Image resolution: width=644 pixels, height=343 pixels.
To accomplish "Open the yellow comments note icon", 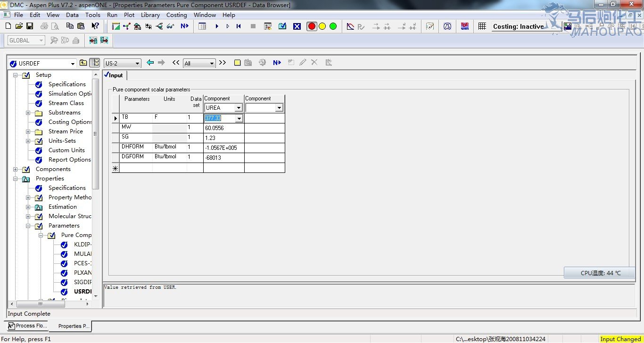I will 237,63.
